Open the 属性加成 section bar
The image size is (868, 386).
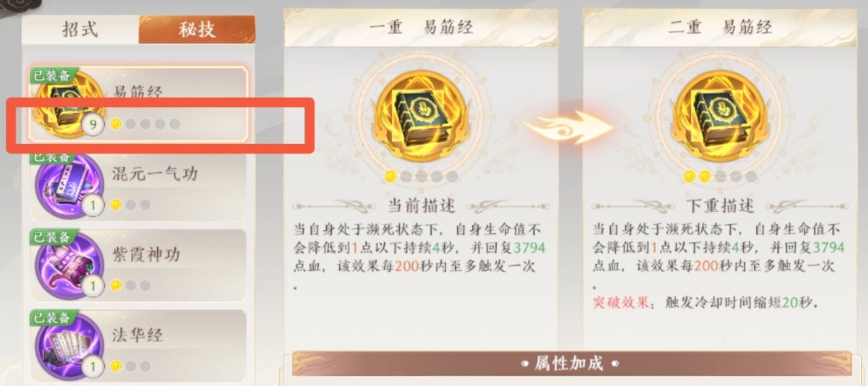569,363
